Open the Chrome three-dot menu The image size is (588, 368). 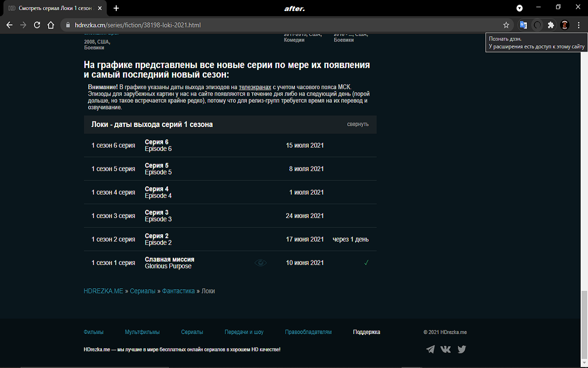click(579, 25)
